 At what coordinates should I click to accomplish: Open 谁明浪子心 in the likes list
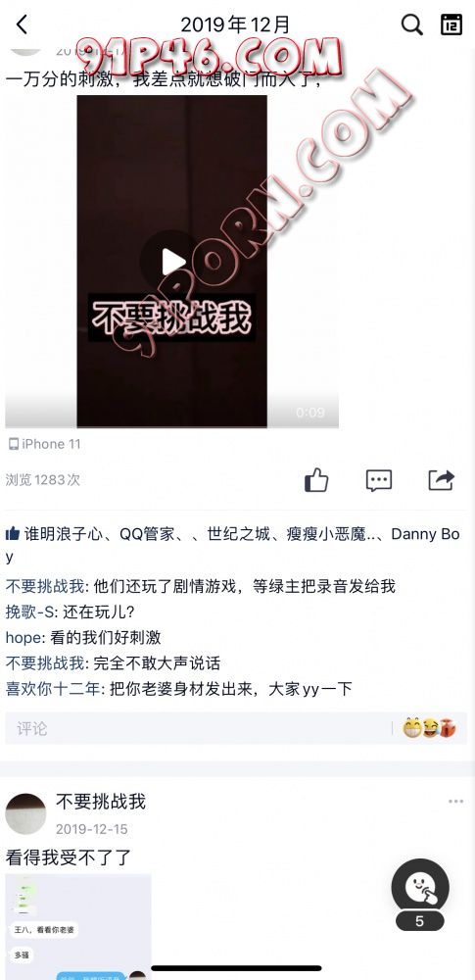[62, 534]
